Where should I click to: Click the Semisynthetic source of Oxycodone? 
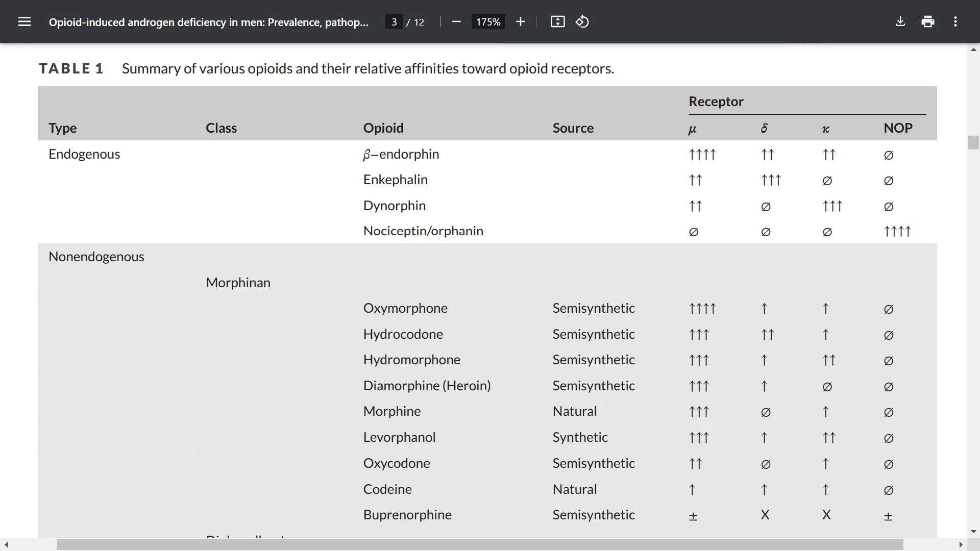click(594, 463)
